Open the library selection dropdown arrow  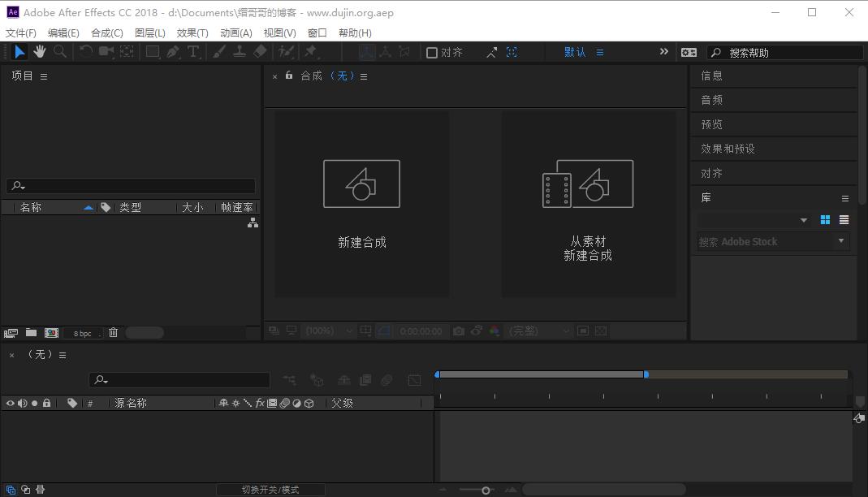[803, 220]
